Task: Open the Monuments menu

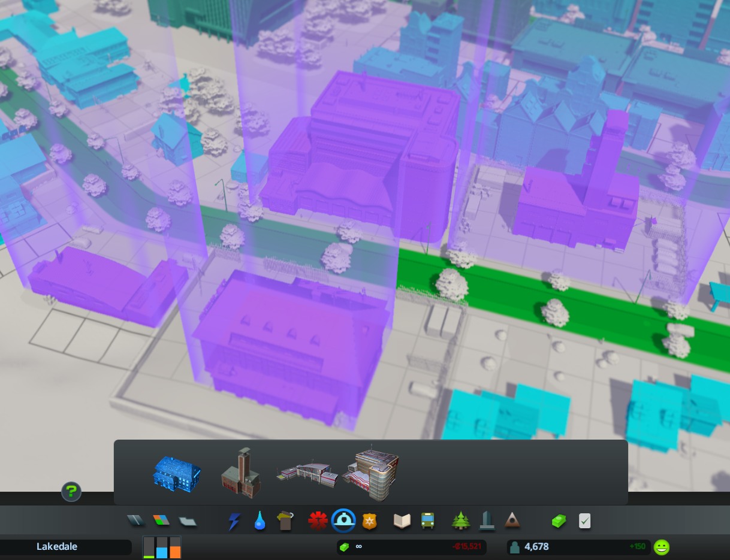Action: [x=512, y=520]
